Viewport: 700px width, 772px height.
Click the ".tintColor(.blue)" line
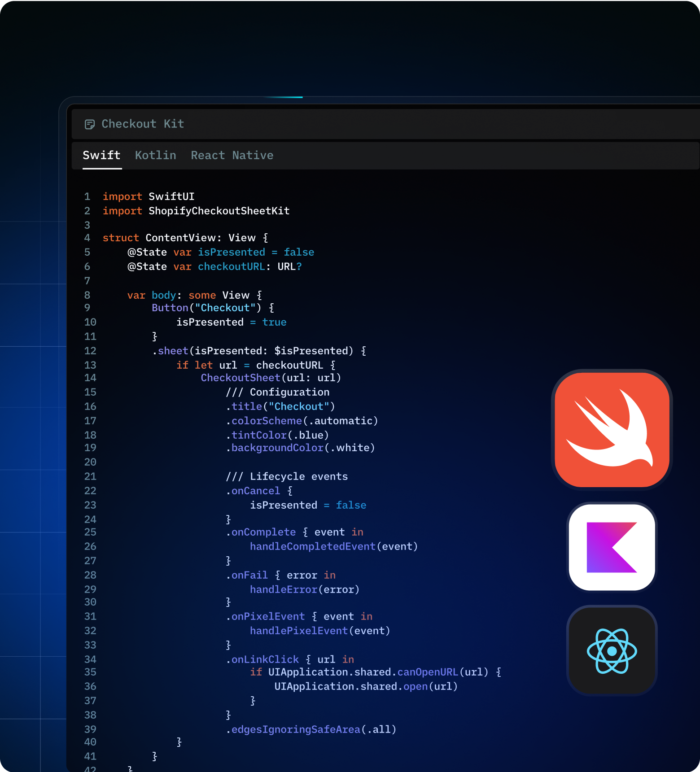coord(277,435)
